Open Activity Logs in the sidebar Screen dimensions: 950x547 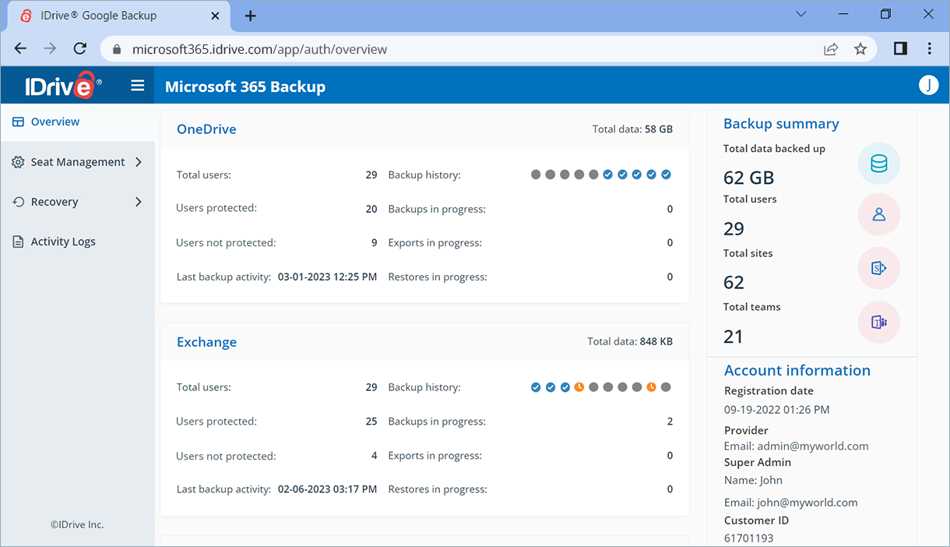coord(78,242)
